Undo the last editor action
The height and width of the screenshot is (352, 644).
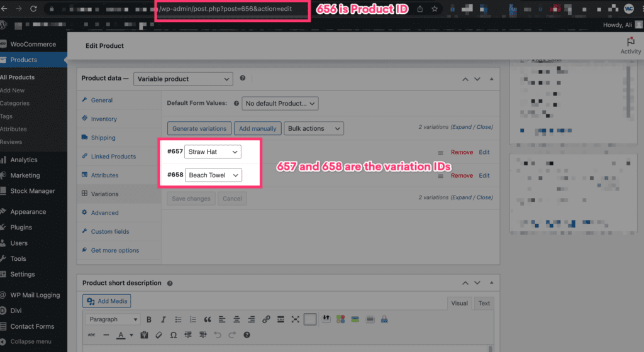218,335
